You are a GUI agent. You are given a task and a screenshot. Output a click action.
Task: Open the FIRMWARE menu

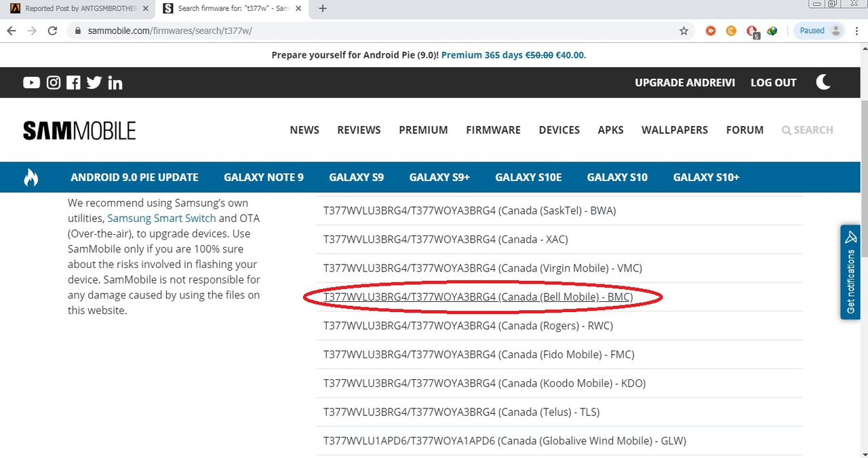pos(494,130)
